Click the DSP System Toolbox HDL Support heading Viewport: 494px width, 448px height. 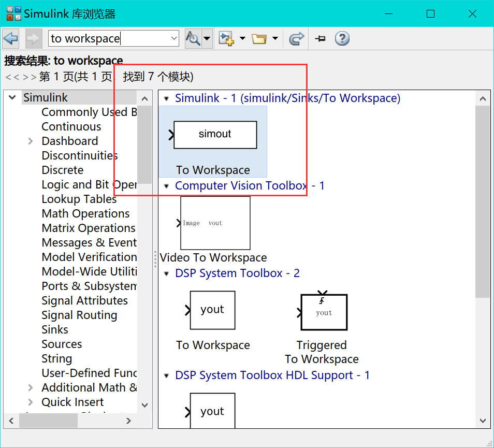272,375
